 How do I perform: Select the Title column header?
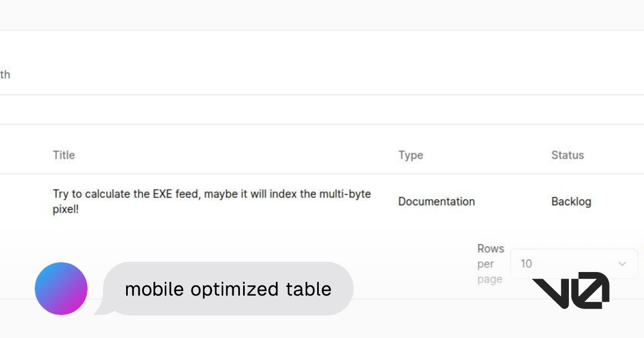63,155
